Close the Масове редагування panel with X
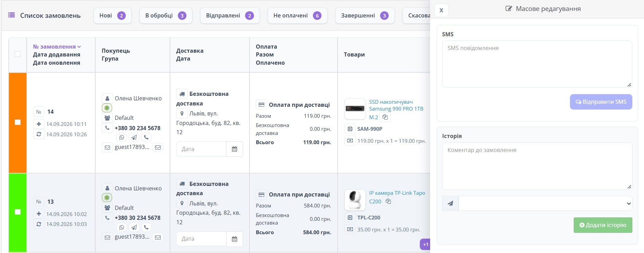This screenshot has width=644, height=253. point(441,10)
